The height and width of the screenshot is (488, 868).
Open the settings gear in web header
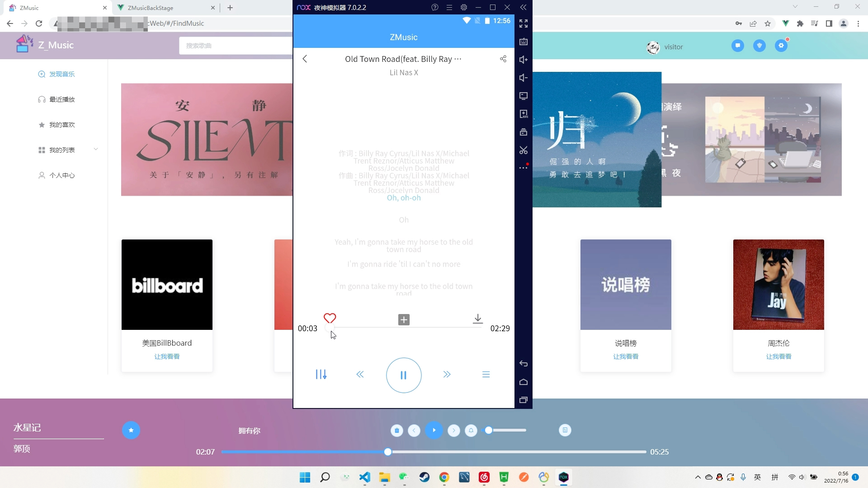coord(781,46)
